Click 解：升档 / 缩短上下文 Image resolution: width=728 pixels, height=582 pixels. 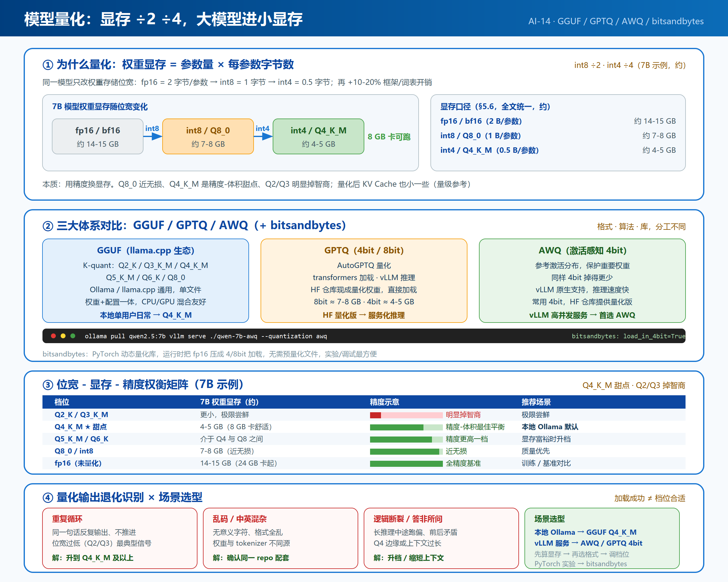pos(409,558)
